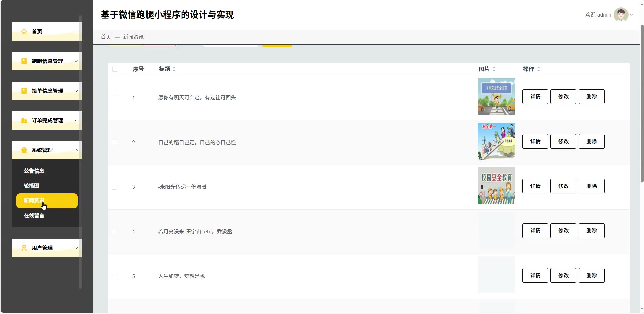This screenshot has width=644, height=314.
Task: View 详情 for 米阳光传递一份温暖 row
Action: [x=535, y=186]
